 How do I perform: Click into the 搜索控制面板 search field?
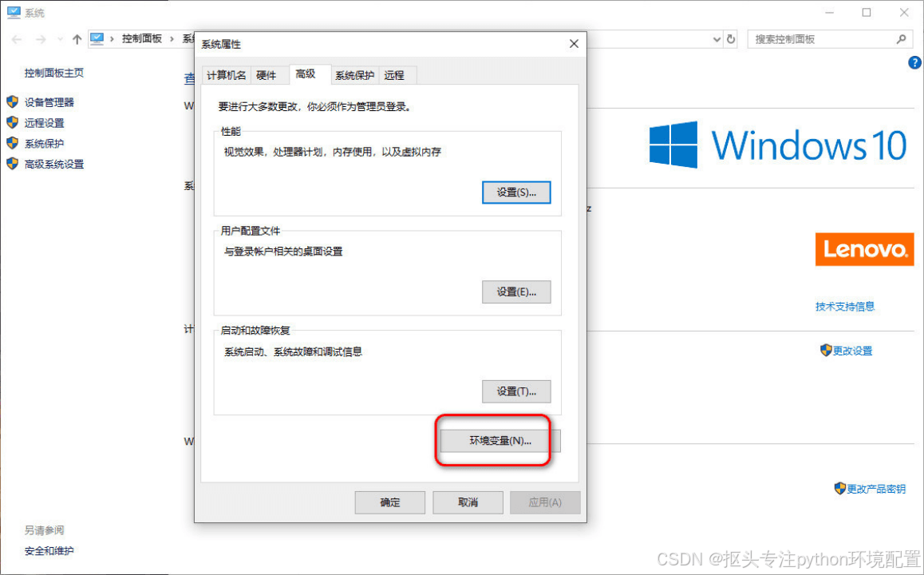822,39
